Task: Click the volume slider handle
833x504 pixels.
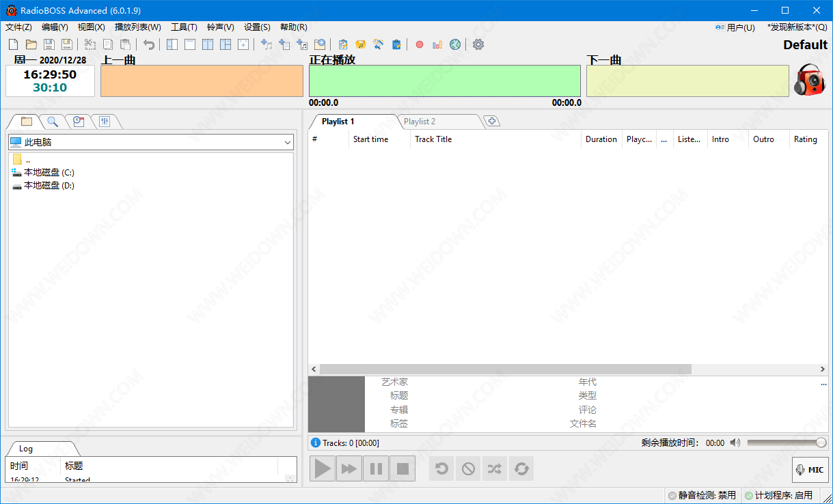Action: pyautogui.click(x=821, y=443)
